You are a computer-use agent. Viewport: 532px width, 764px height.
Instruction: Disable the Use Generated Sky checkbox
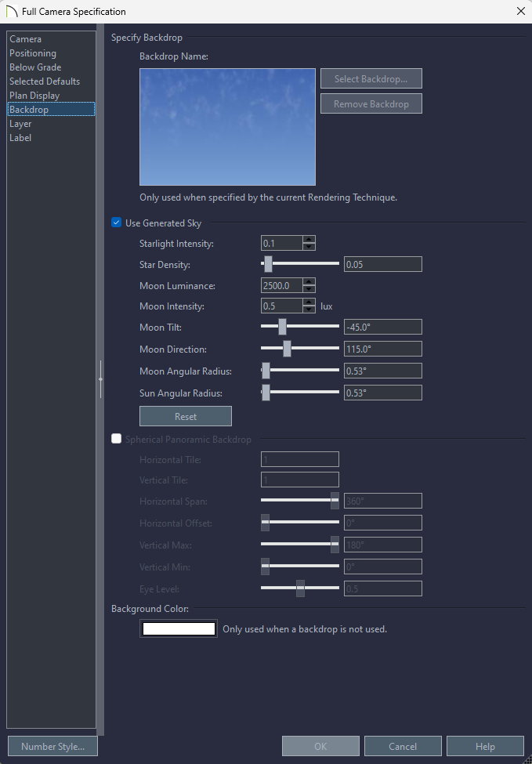(x=117, y=223)
